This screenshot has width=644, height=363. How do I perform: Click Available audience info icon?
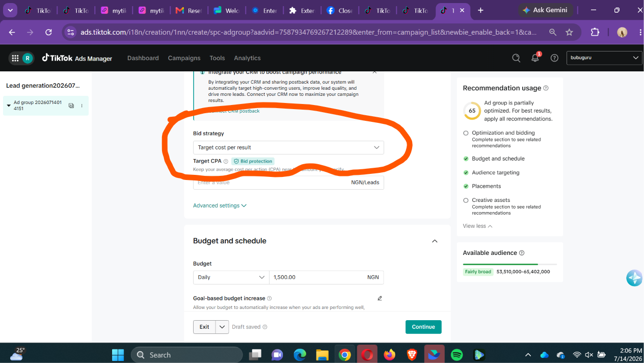coord(522,253)
